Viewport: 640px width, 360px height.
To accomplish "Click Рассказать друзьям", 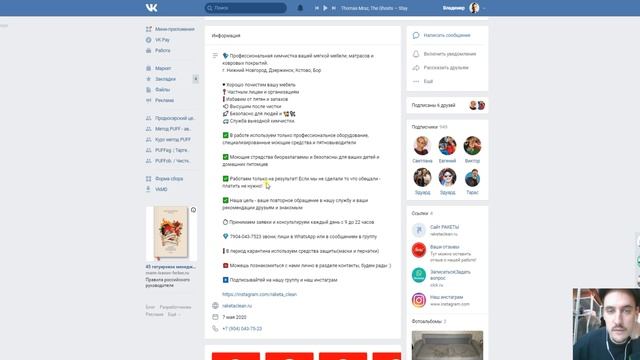I will pyautogui.click(x=446, y=68).
